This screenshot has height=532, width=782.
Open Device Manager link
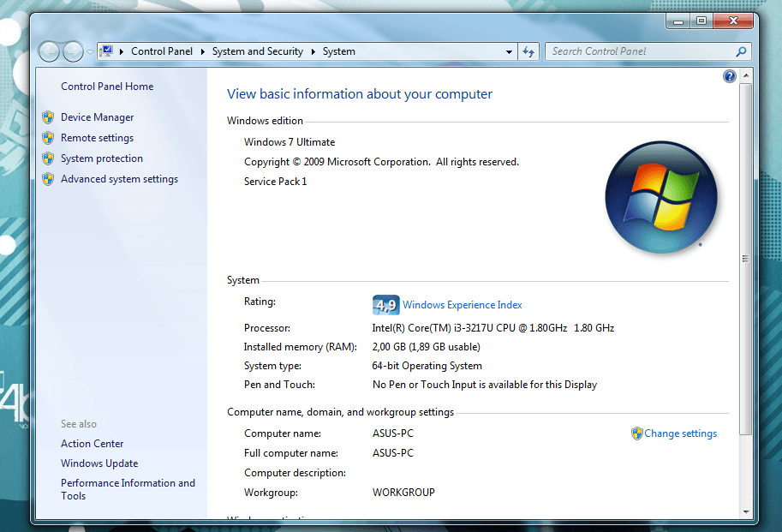pyautogui.click(x=98, y=117)
